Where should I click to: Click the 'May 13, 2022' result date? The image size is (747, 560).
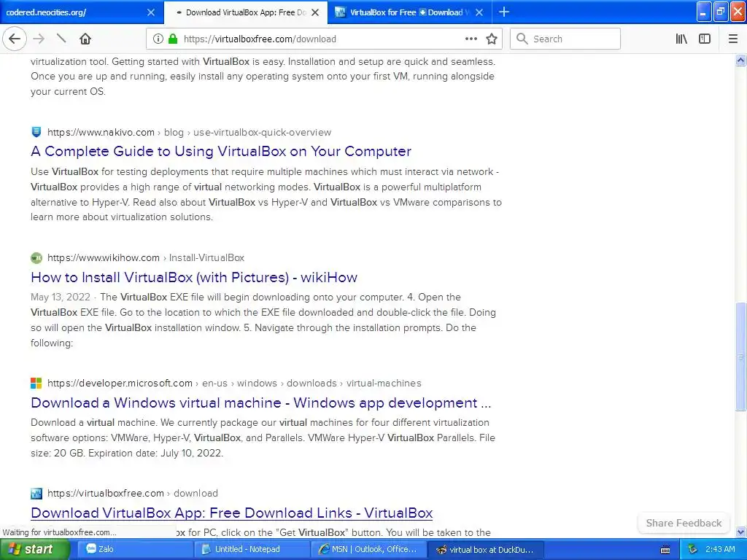tap(60, 297)
